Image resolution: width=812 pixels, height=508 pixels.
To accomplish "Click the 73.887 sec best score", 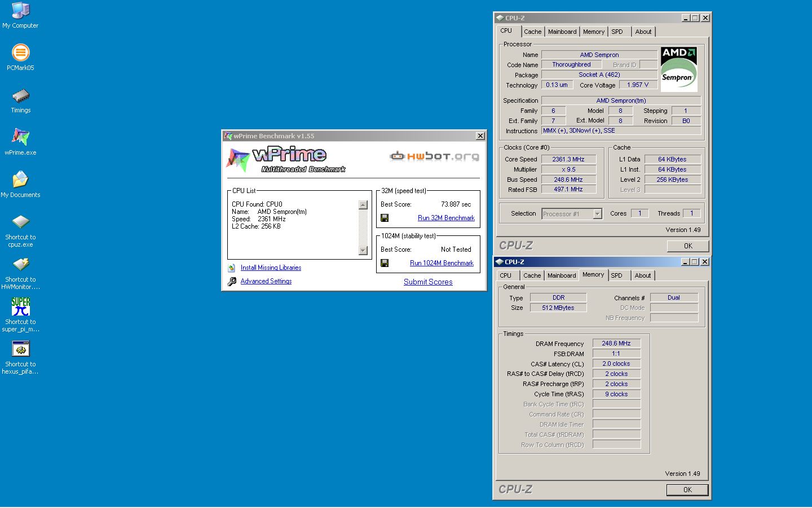I will click(456, 204).
